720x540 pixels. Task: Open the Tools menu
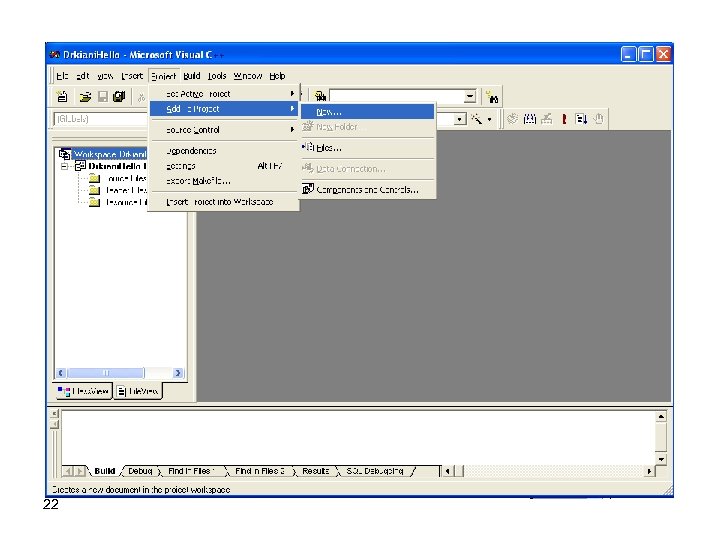coord(217,76)
